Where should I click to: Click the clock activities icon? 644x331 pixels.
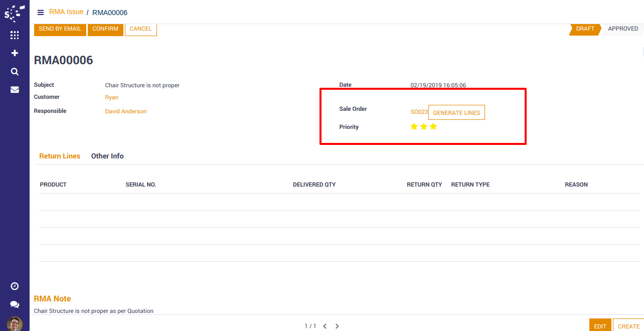pyautogui.click(x=15, y=286)
